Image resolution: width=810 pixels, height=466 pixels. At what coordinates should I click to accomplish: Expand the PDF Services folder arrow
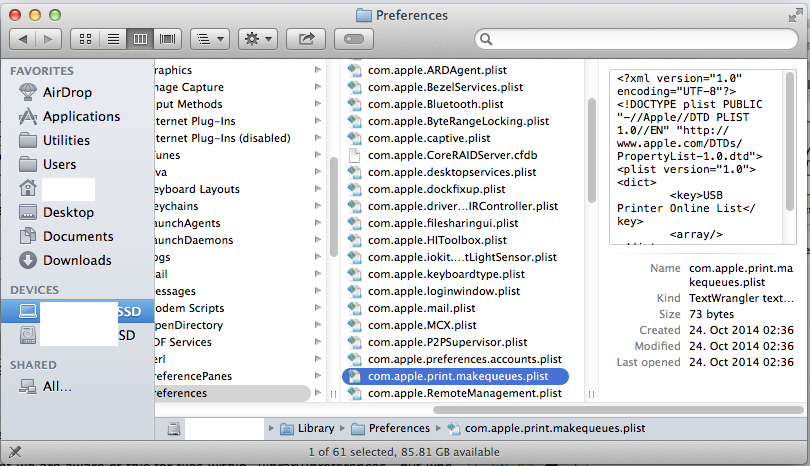[x=318, y=342]
